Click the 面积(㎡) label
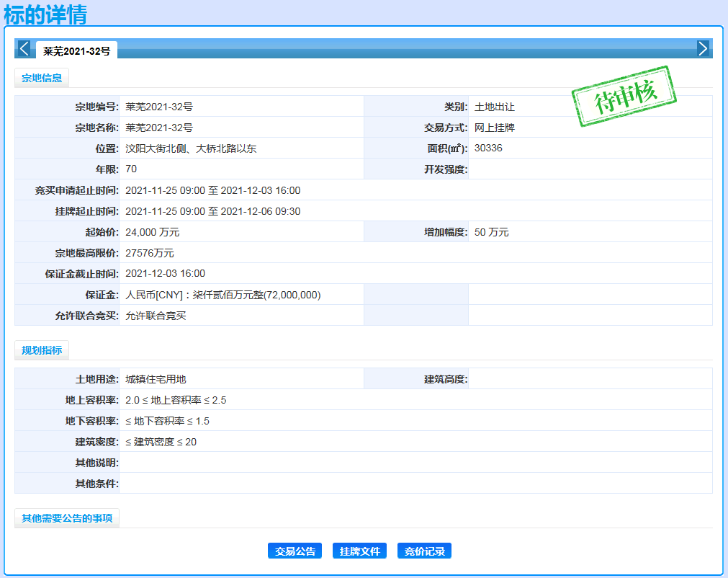The image size is (728, 578). pos(447,148)
